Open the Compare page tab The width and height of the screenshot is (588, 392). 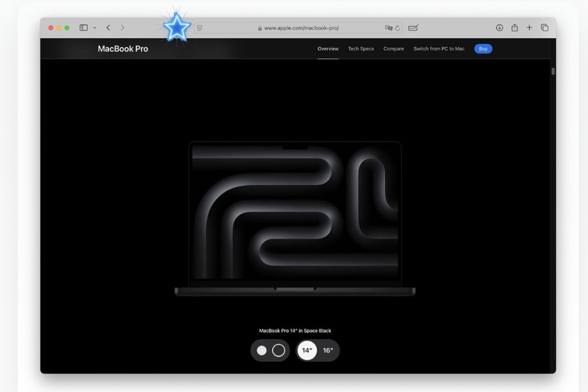393,49
